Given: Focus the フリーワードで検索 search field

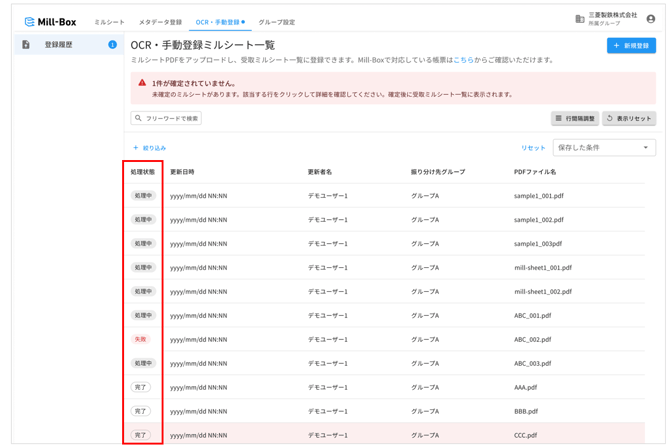Looking at the screenshot, I should click(166, 118).
